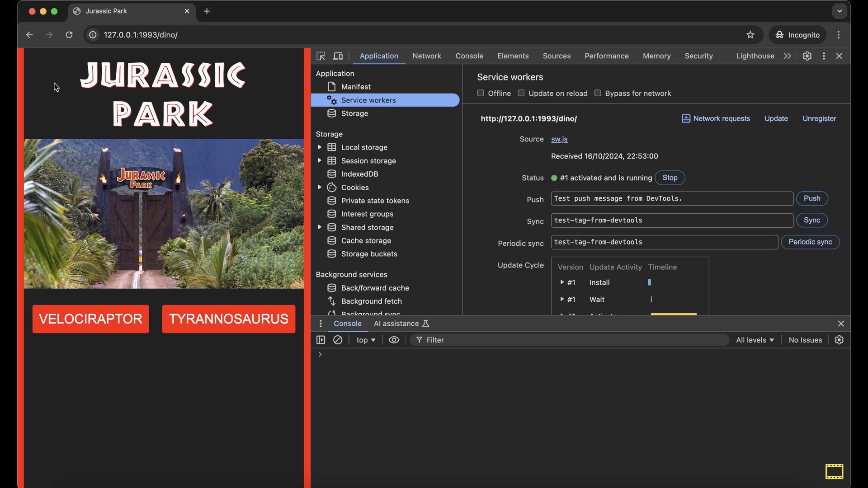
Task: Open the top context dropdown
Action: (x=365, y=340)
